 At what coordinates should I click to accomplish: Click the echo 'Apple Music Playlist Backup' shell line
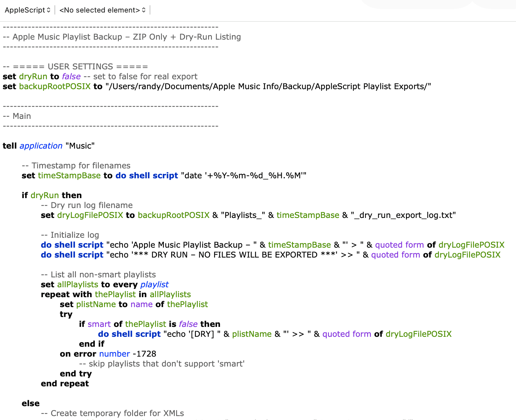click(273, 245)
